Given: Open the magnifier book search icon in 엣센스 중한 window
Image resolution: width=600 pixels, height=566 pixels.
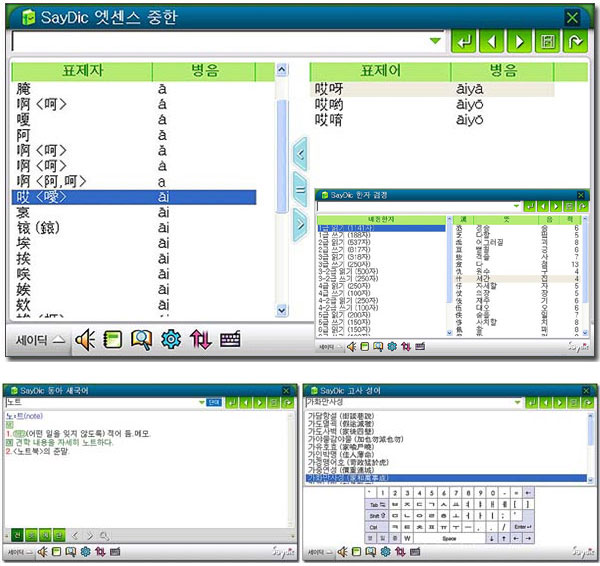Looking at the screenshot, I should (x=141, y=339).
